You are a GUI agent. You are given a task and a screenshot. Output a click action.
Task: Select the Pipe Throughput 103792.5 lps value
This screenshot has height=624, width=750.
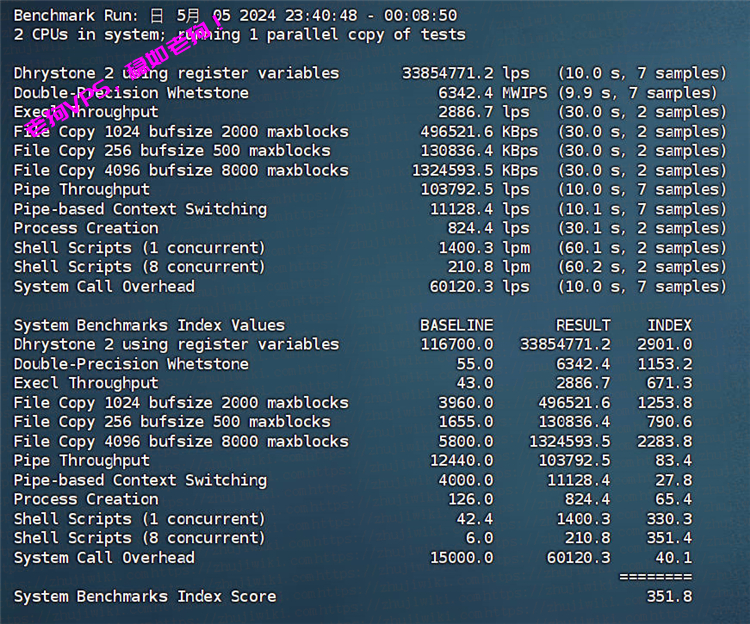click(x=474, y=189)
